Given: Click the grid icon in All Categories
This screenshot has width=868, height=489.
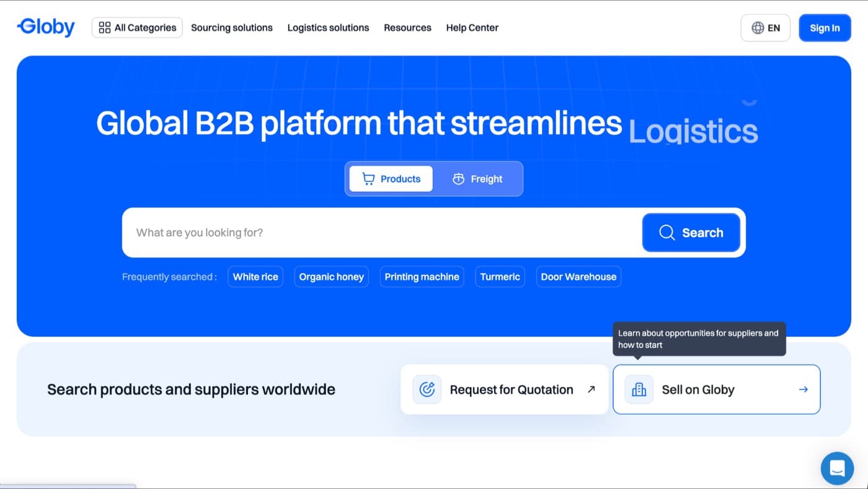Looking at the screenshot, I should (x=105, y=27).
